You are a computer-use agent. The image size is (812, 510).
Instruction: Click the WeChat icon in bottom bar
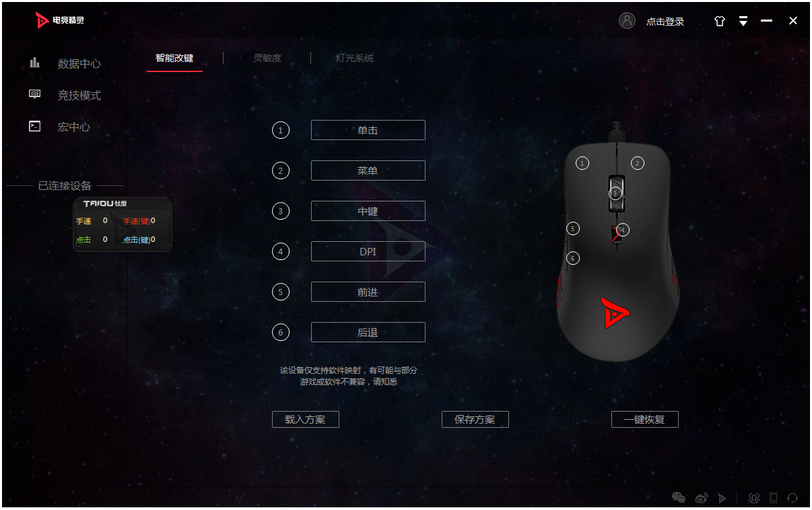point(679,498)
